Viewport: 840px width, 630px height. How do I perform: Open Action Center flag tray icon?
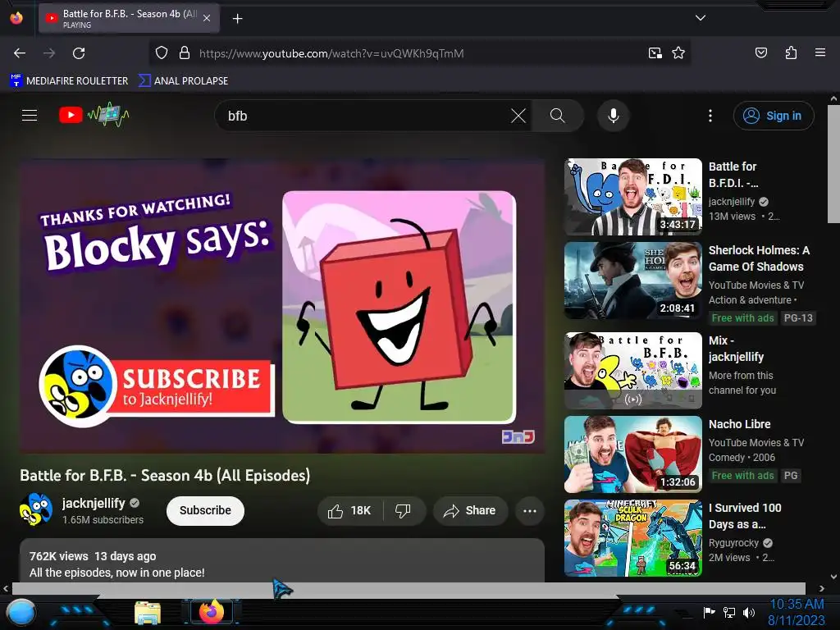pyautogui.click(x=709, y=612)
